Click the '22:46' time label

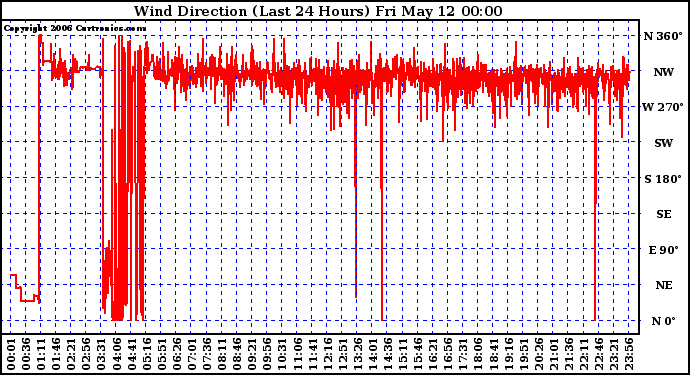click(598, 355)
